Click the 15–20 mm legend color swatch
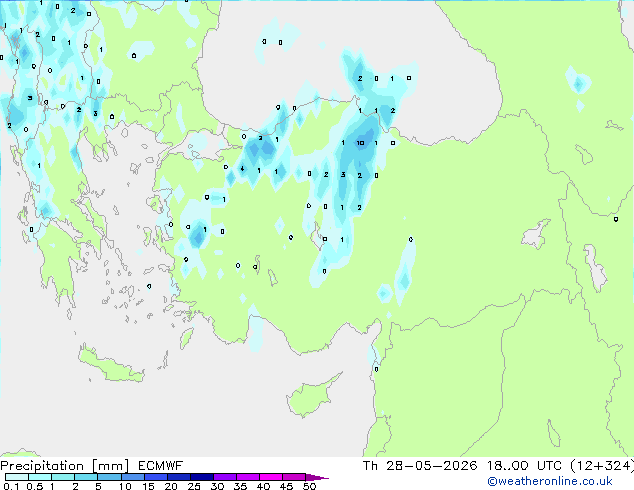 (x=156, y=477)
